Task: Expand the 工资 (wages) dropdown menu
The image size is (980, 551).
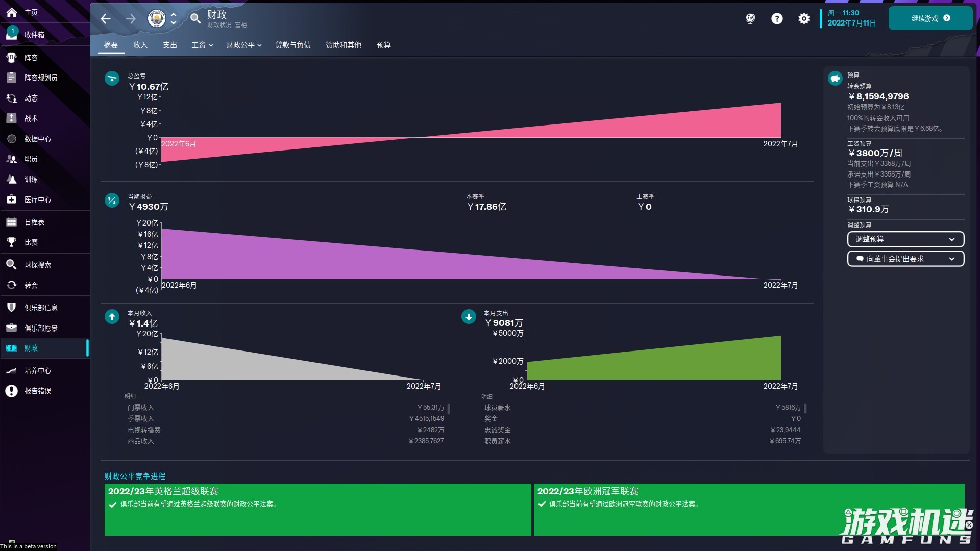Action: click(202, 45)
